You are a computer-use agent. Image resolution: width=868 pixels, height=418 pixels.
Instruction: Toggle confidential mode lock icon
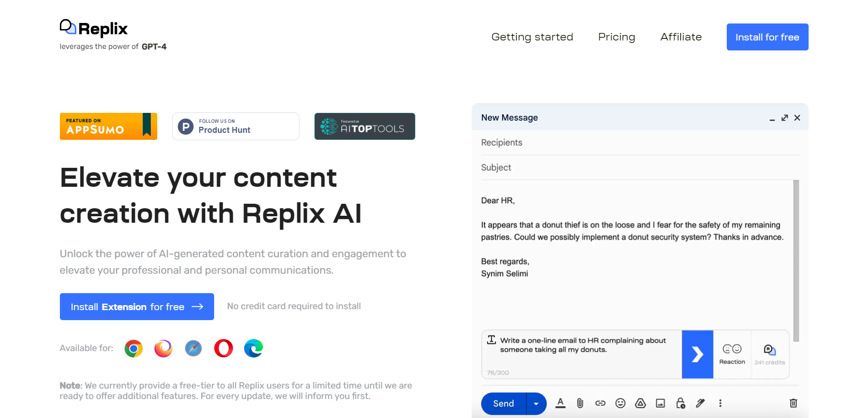click(680, 403)
